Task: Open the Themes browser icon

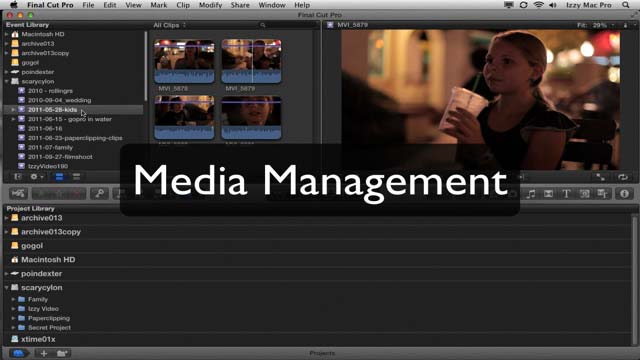Action: [x=602, y=194]
